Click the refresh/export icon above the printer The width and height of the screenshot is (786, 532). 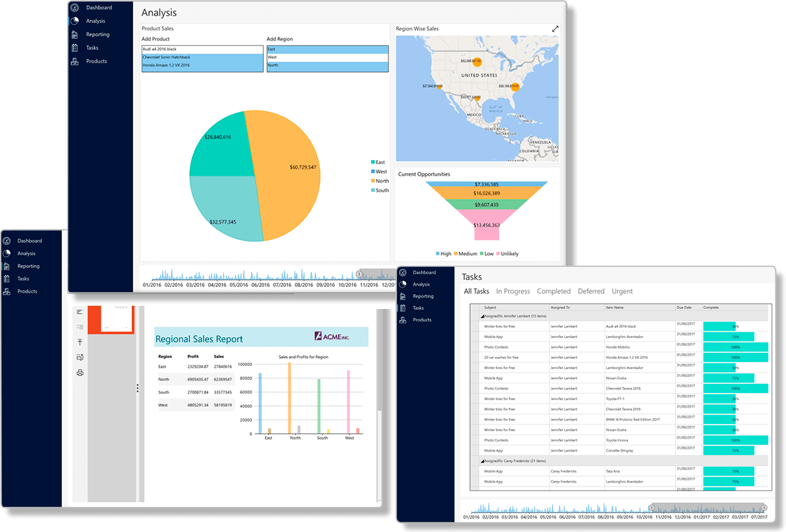point(80,357)
